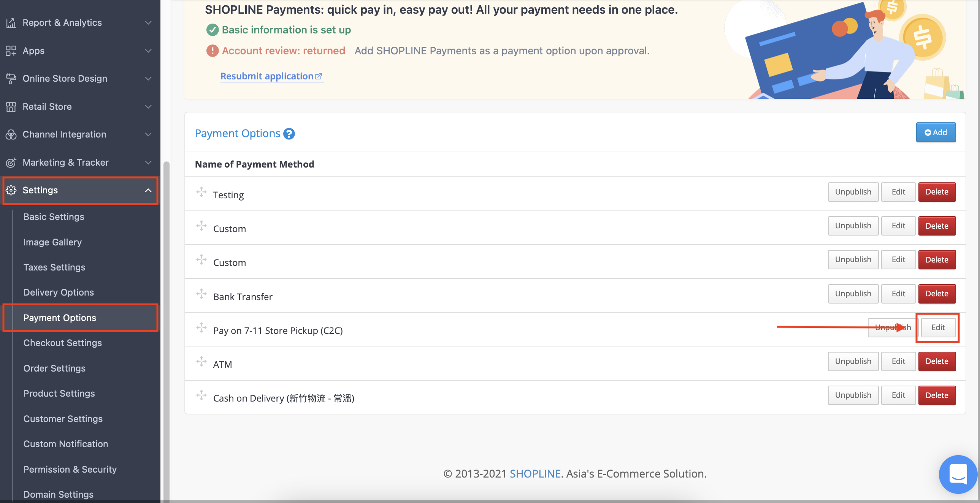Click drag handle for Cash on Delivery row
Screen dimensions: 980x503
201,395
